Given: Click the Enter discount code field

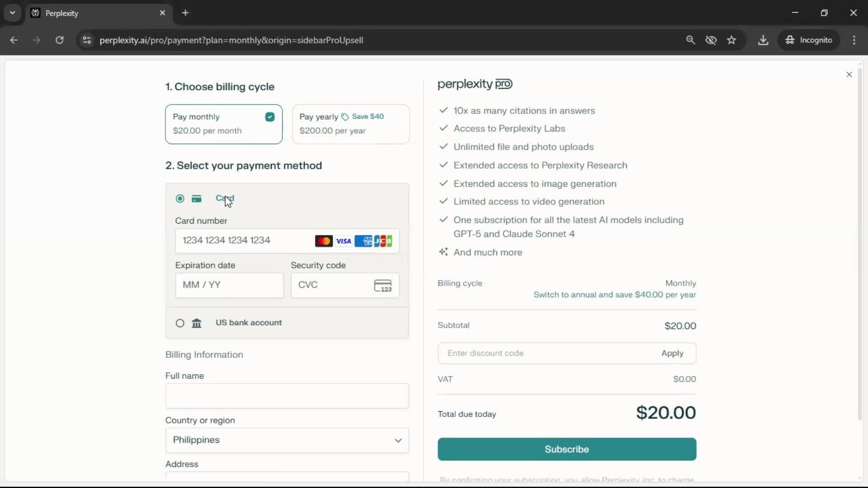Looking at the screenshot, I should pos(547,353).
